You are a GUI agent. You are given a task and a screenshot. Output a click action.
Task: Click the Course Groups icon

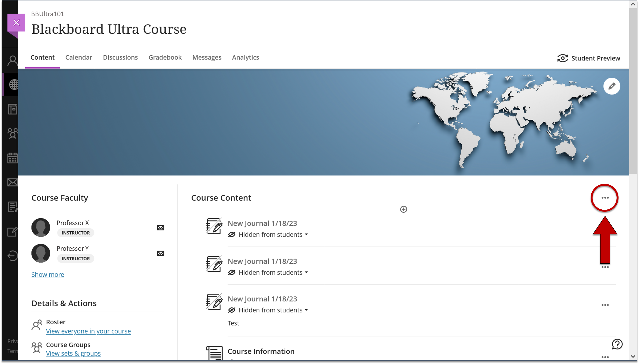pos(37,347)
